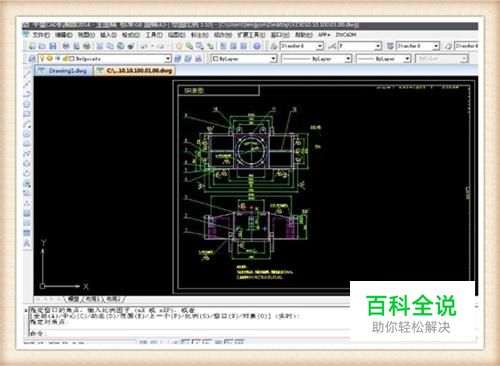Screen dimensions: 500x366
Task: Select the Arc draw tool
Action: (x=27, y=124)
